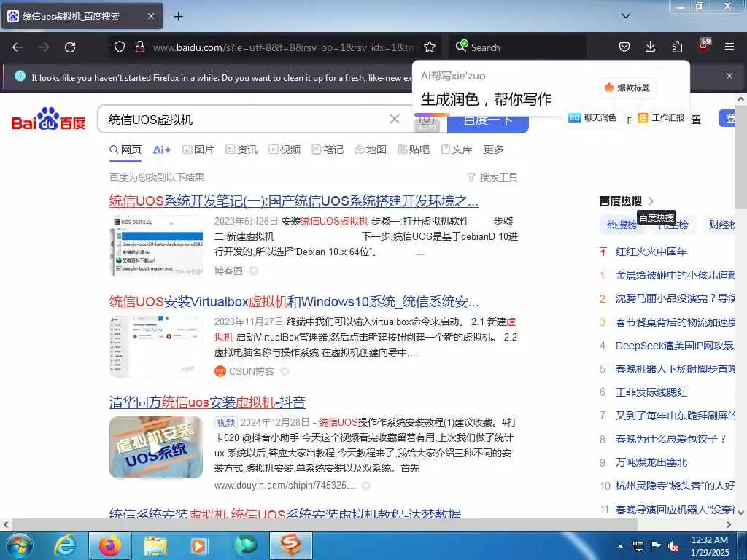This screenshot has width=747, height=560.
Task: Switch to the 视频 tab
Action: (x=285, y=149)
